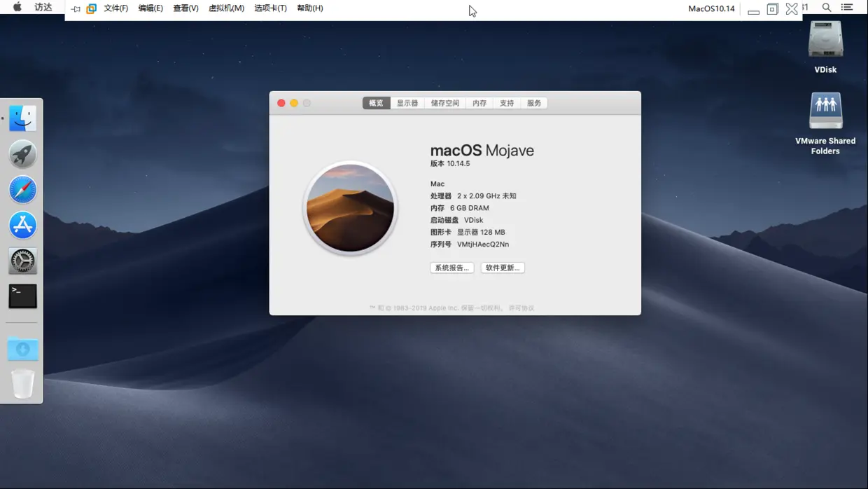Viewport: 868px width, 489px height.
Task: Open the 编辑(E) menu
Action: tap(150, 8)
